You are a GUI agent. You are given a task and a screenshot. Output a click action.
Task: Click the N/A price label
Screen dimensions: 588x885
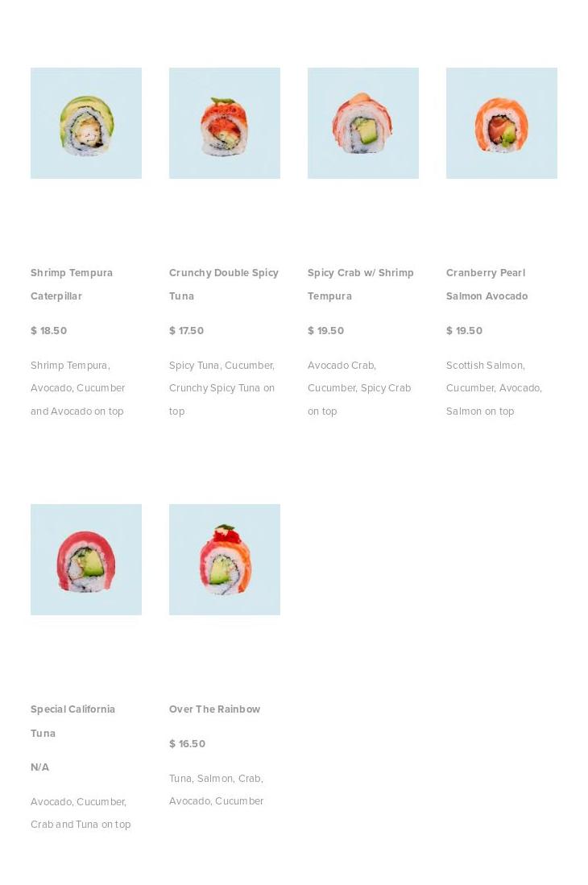coord(39,767)
